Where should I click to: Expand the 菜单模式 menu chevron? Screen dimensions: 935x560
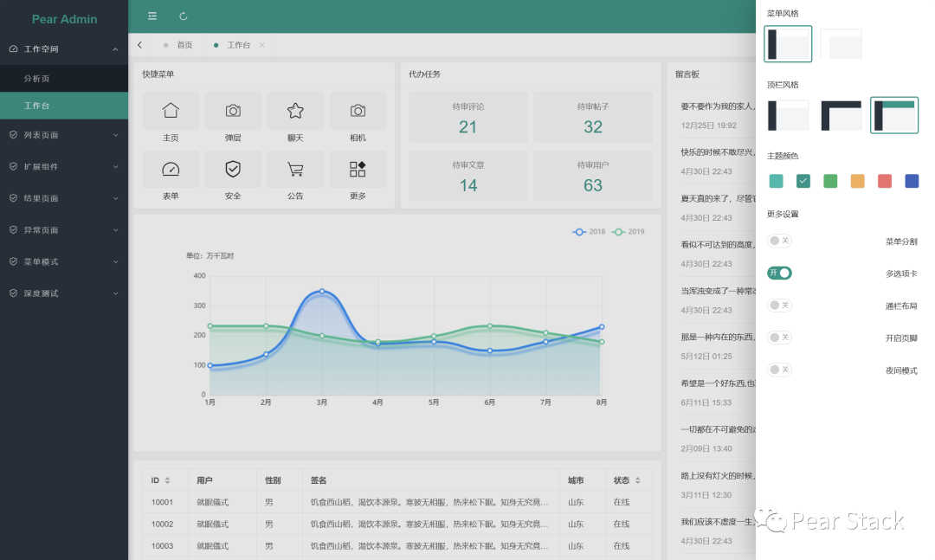pyautogui.click(x=115, y=261)
